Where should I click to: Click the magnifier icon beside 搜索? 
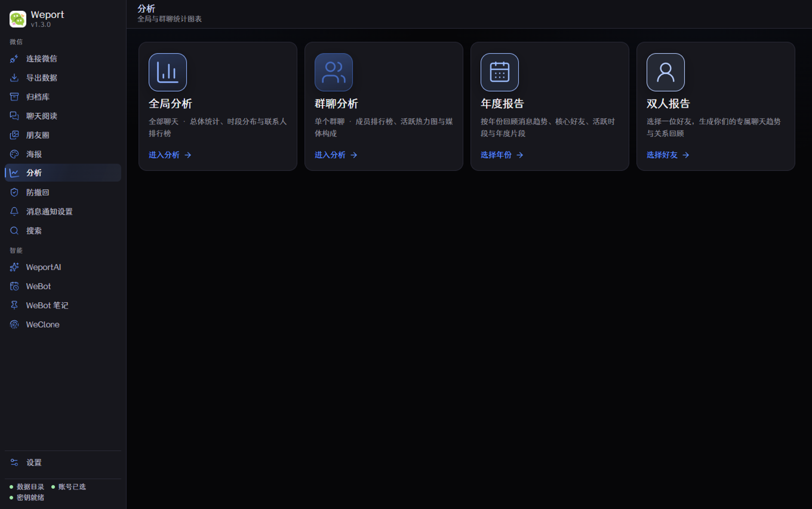[x=14, y=231]
